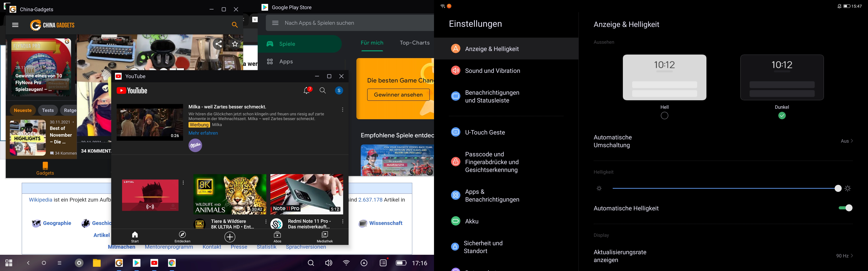Image resolution: width=868 pixels, height=271 pixels.
Task: Open YouTube notifications bell
Action: click(x=307, y=90)
